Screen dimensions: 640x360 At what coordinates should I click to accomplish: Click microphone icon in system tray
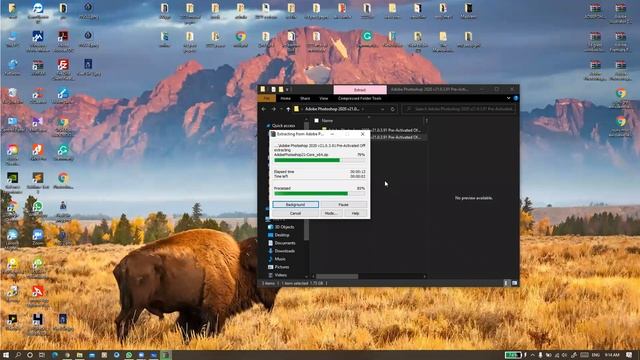click(x=540, y=355)
